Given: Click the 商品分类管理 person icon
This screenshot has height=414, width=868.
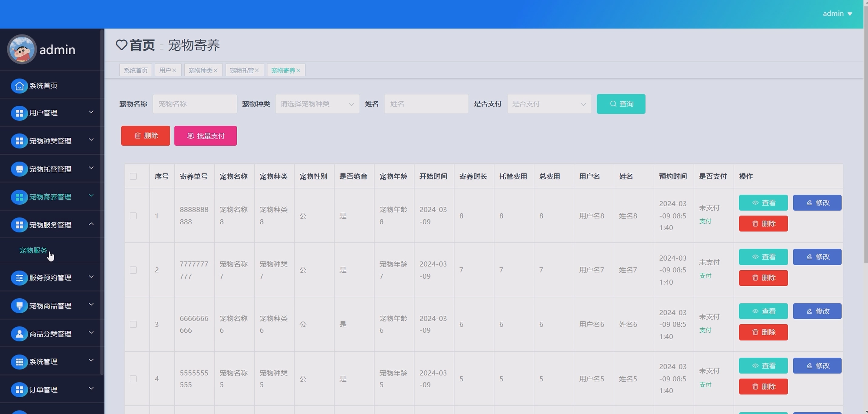Looking at the screenshot, I should coord(19,333).
